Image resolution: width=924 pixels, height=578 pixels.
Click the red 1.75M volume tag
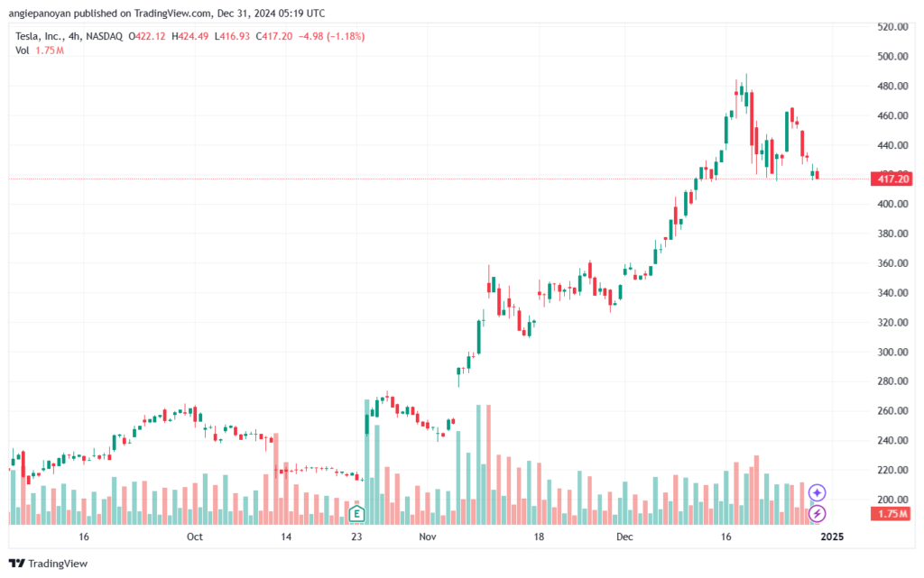(892, 514)
